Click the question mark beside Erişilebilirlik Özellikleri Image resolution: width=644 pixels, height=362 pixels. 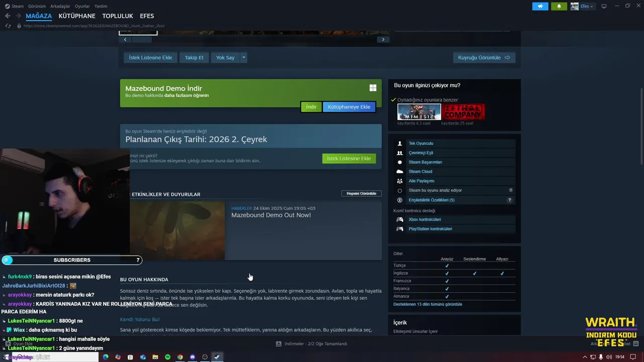click(509, 200)
